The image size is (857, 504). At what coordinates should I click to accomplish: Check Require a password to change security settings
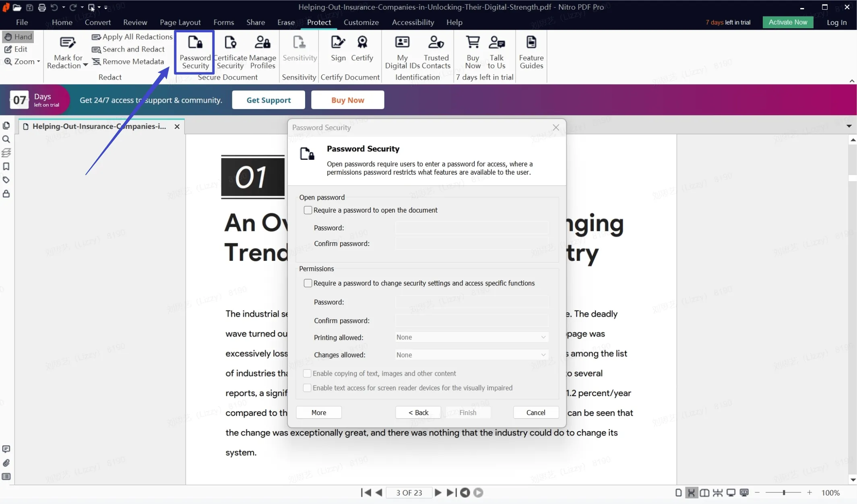coord(307,283)
